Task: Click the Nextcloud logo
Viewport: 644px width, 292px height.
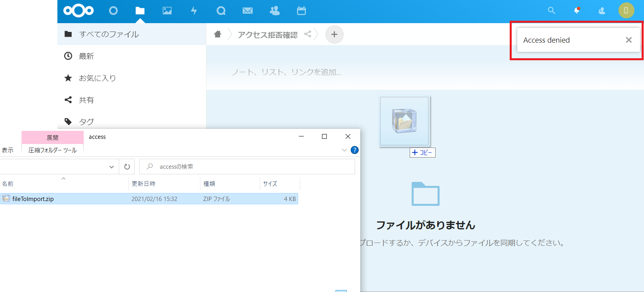Action: click(79, 11)
